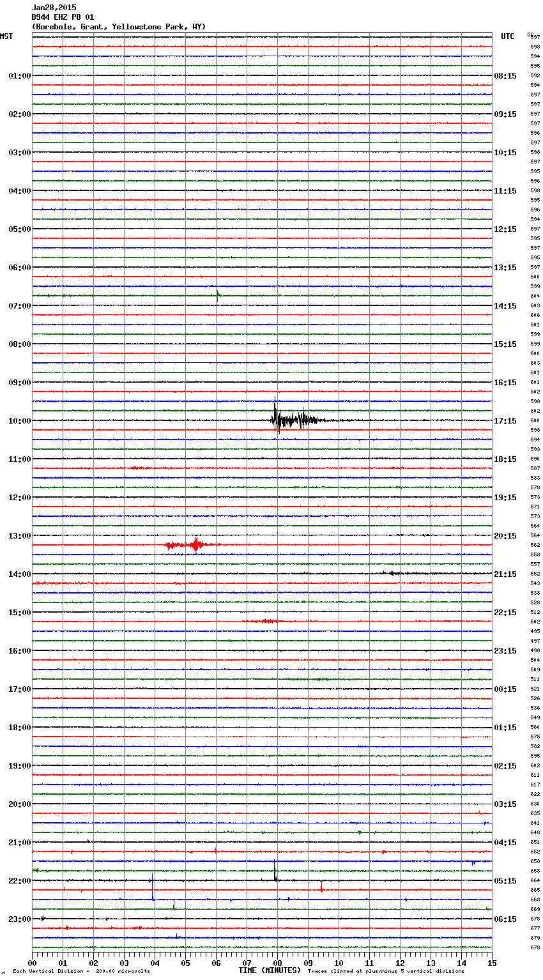Select the 01:00 MST row label
This screenshot has height=980, width=543.
pyautogui.click(x=20, y=76)
